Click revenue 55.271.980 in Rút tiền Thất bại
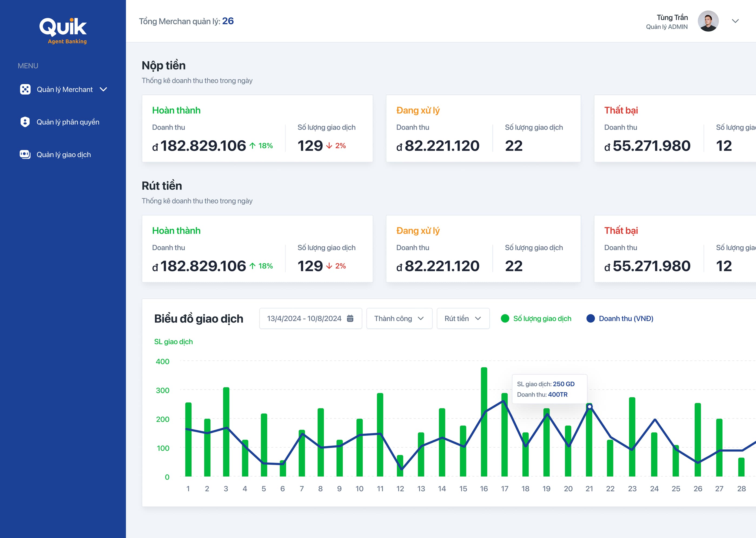This screenshot has width=756, height=538. click(647, 266)
